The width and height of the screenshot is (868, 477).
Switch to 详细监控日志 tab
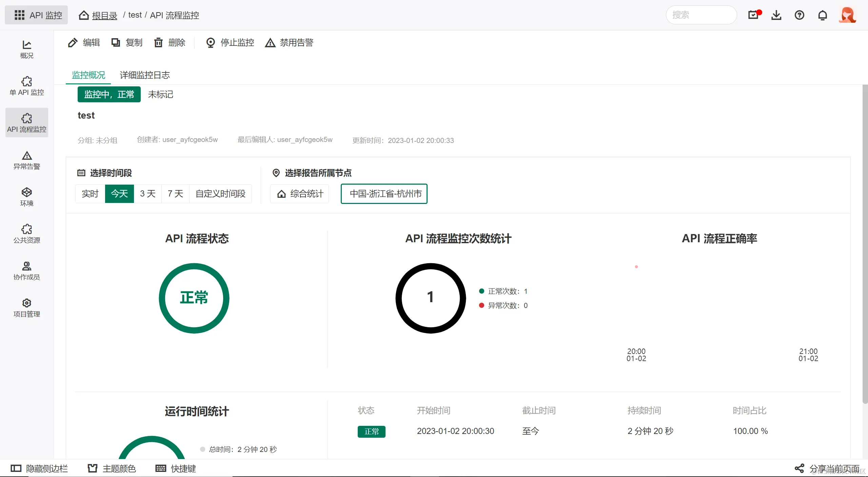click(x=145, y=75)
